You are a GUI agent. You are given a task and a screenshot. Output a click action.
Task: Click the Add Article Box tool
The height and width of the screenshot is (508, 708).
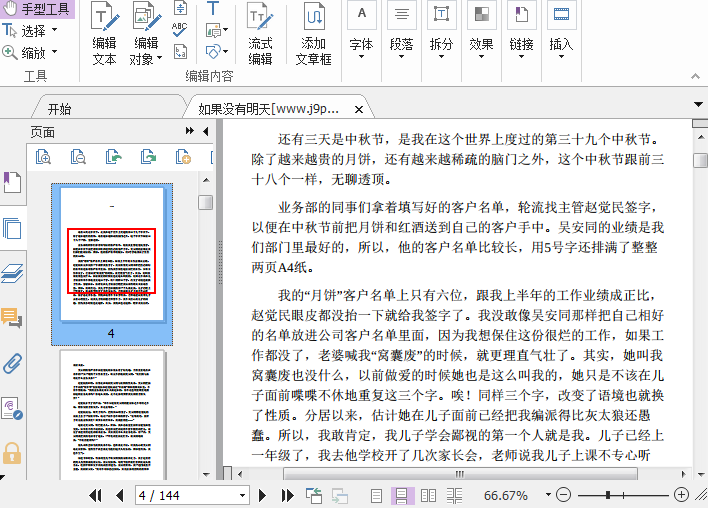[x=314, y=35]
